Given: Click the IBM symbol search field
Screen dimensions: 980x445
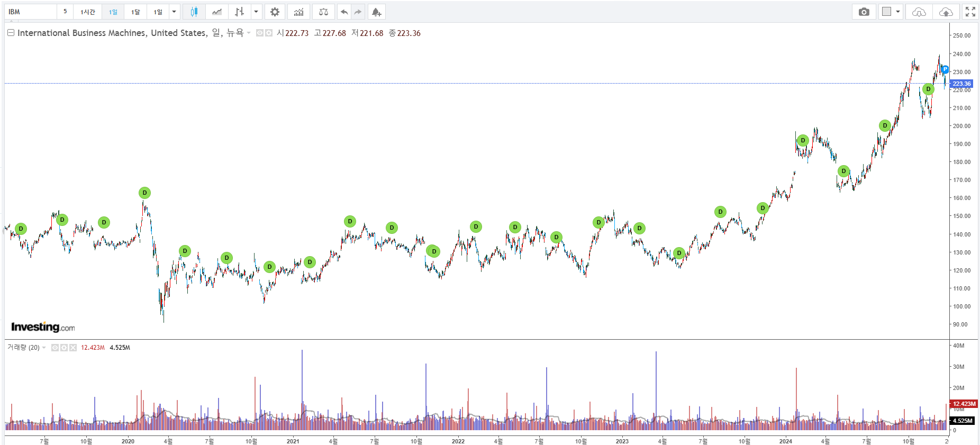Looking at the screenshot, I should 30,12.
